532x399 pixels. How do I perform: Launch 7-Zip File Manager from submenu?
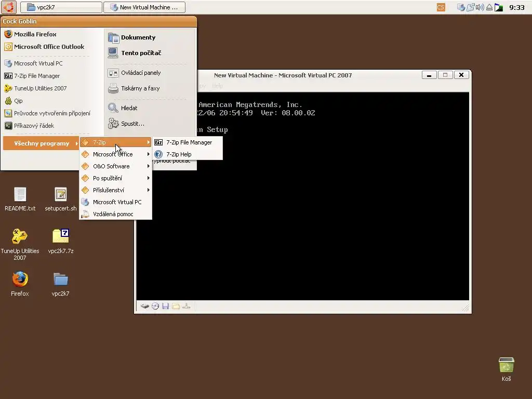[188, 142]
